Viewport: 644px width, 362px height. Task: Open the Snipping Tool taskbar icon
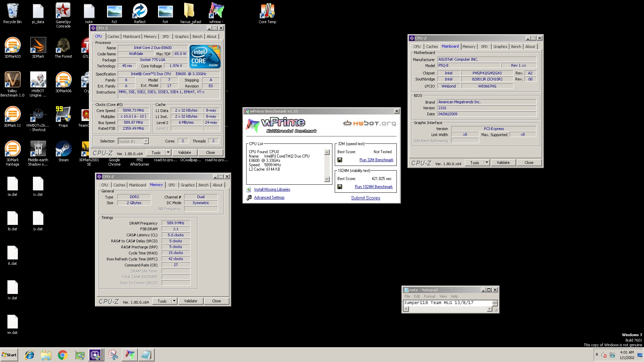tap(113, 355)
